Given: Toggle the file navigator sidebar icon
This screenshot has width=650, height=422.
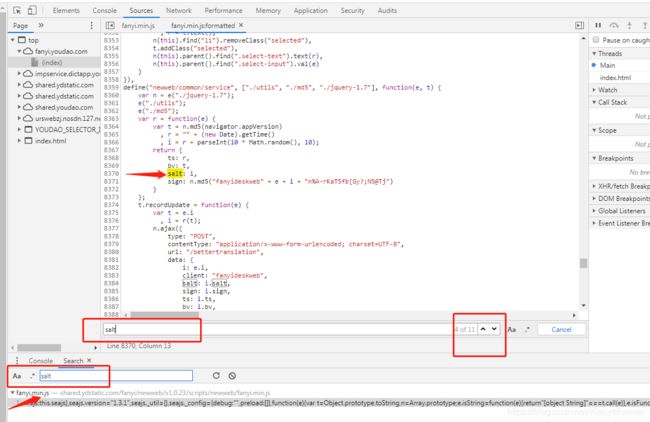Looking at the screenshot, I should click(110, 26).
